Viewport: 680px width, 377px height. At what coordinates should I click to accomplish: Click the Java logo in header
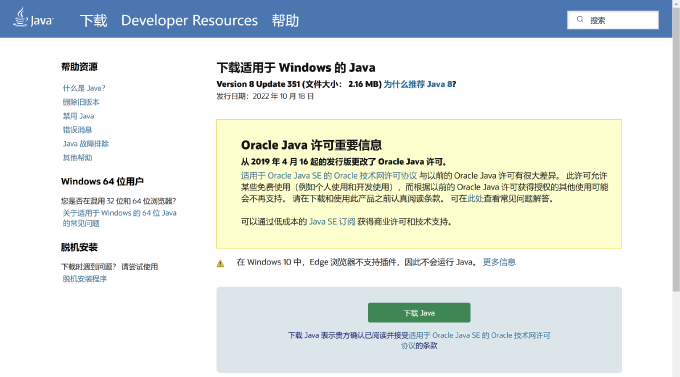pyautogui.click(x=33, y=18)
